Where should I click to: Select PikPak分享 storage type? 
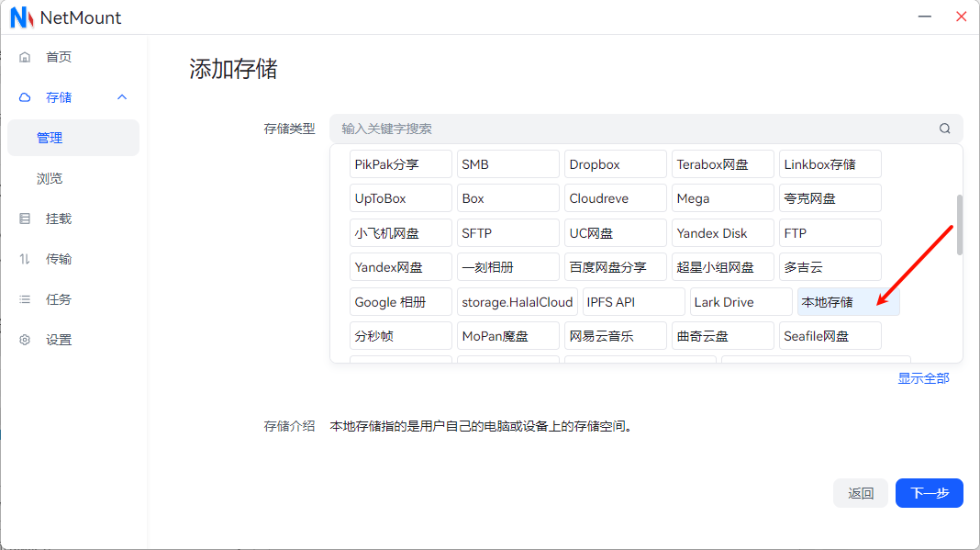(401, 164)
